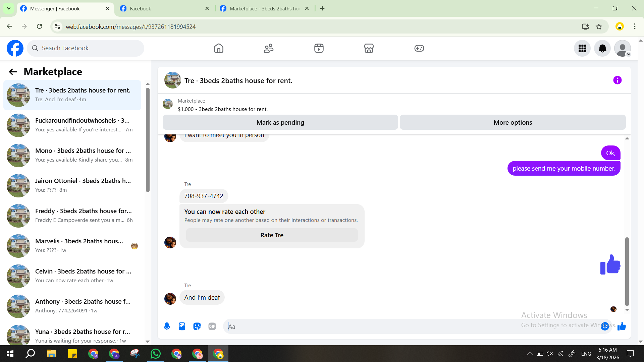The width and height of the screenshot is (644, 362).
Task: Open the Marketplace storefront icon
Action: tap(369, 48)
